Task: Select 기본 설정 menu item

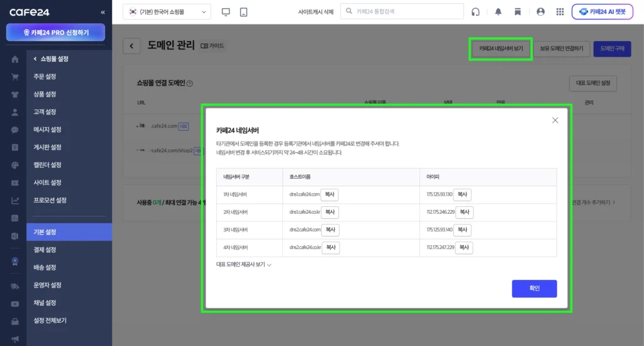Action: (x=69, y=232)
